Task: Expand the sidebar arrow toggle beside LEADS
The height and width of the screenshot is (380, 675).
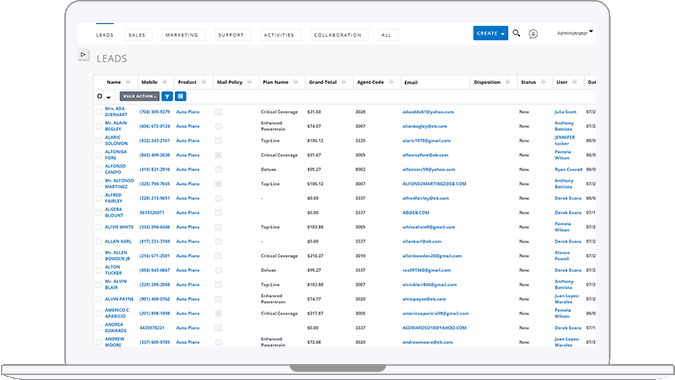Action: click(x=84, y=55)
